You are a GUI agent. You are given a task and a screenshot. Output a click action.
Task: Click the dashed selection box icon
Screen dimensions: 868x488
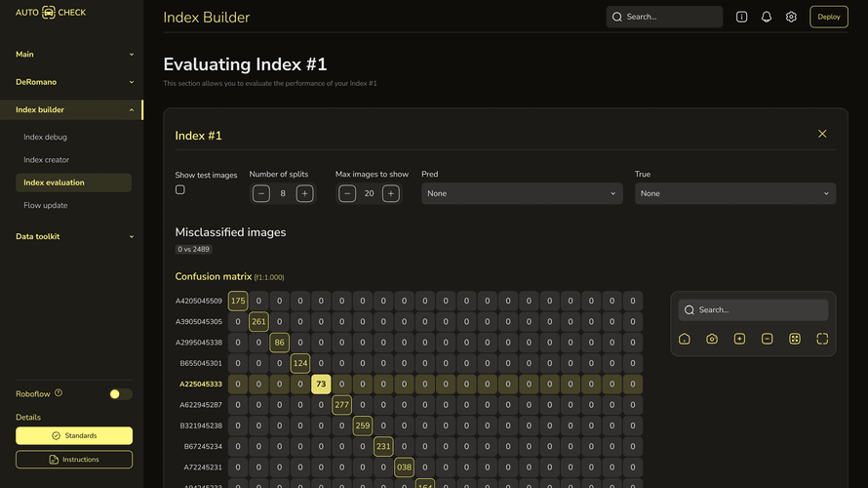pyautogui.click(x=822, y=339)
